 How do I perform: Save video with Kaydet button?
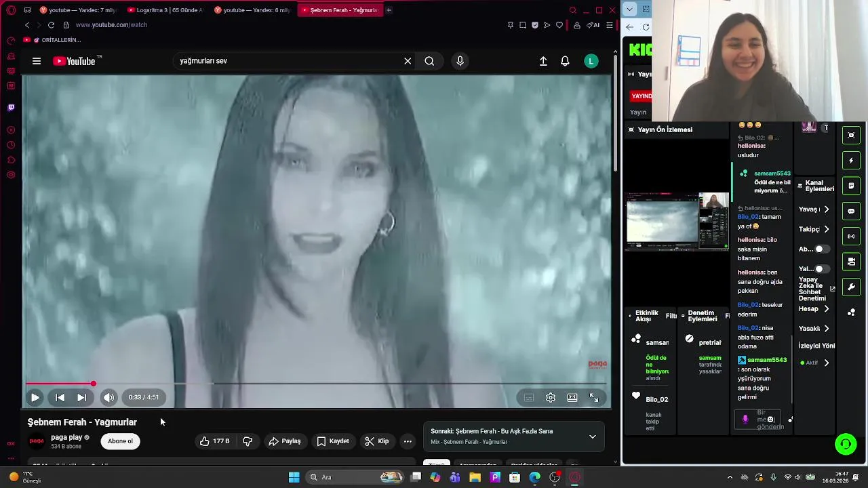(x=333, y=441)
